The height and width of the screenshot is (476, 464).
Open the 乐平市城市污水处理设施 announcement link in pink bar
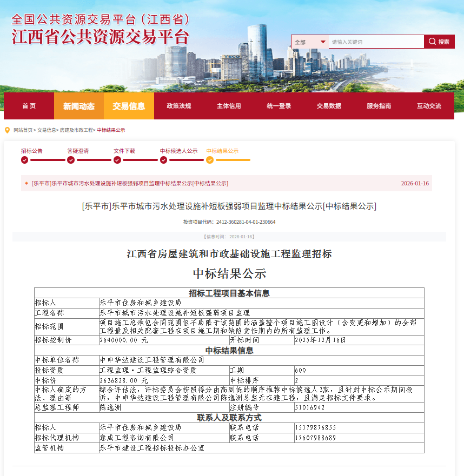pyautogui.click(x=130, y=183)
